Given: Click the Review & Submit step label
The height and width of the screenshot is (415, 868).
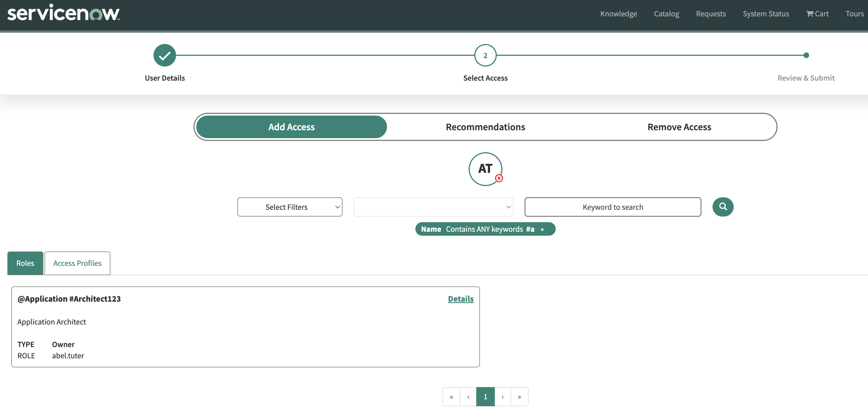Looking at the screenshot, I should click(x=806, y=78).
